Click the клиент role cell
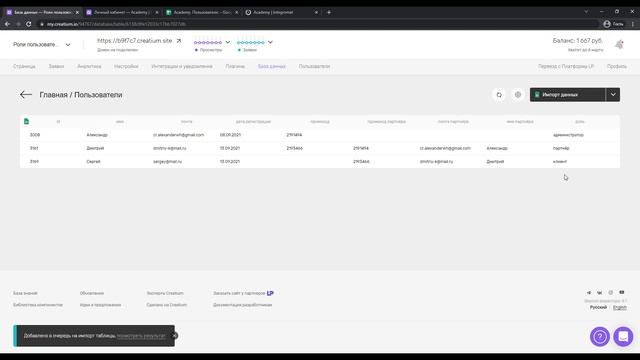Screen dimensions: 640x360 point(560,162)
